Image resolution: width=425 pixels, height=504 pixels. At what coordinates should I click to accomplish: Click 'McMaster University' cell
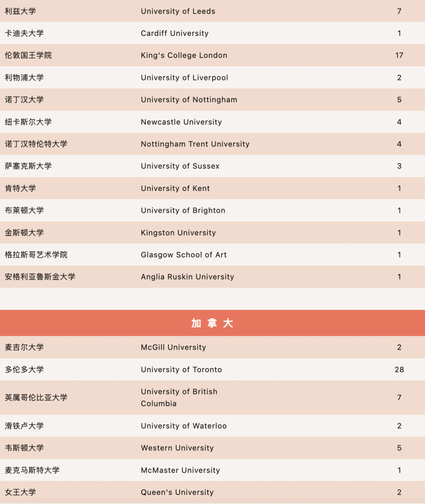click(x=180, y=470)
